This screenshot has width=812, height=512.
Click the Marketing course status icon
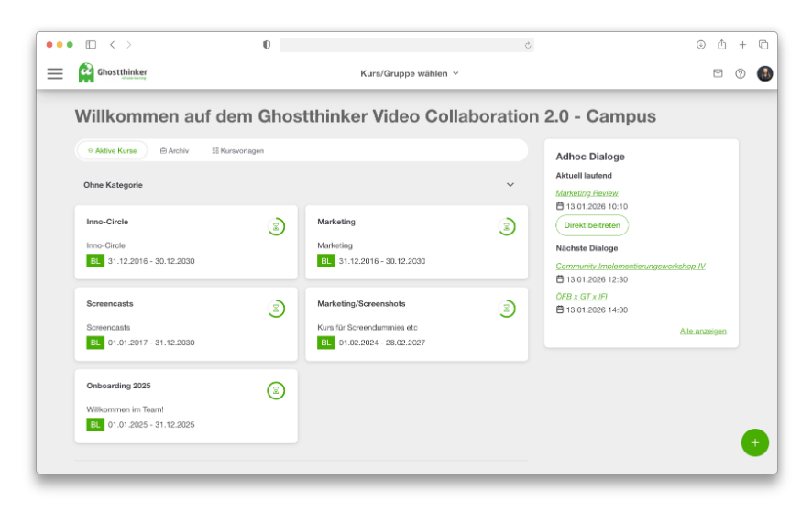[x=507, y=227]
